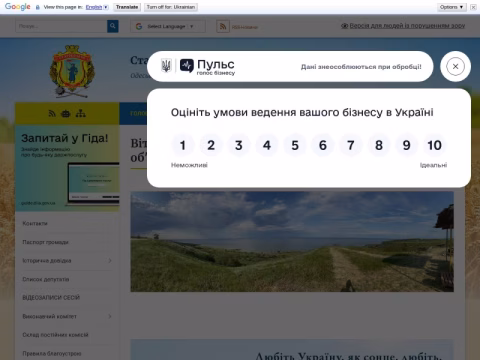Close the Пульс survey popup
This screenshot has width=480, height=360.
[x=455, y=66]
